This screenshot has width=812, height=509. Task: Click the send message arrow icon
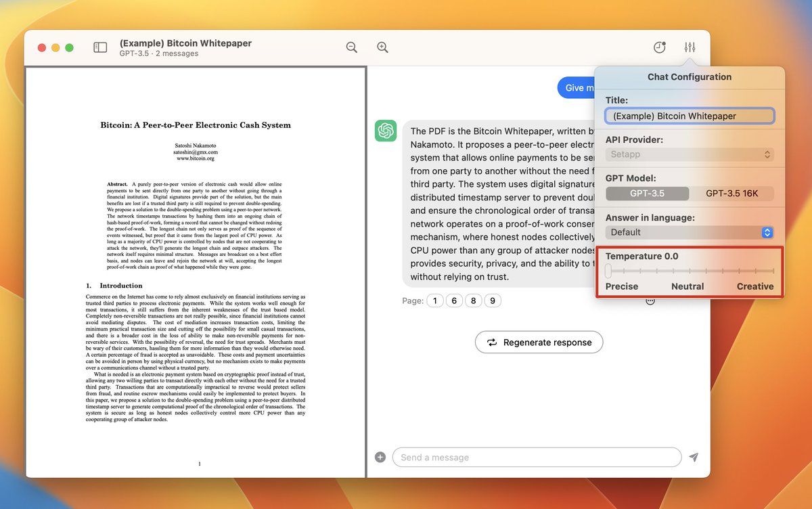point(694,458)
